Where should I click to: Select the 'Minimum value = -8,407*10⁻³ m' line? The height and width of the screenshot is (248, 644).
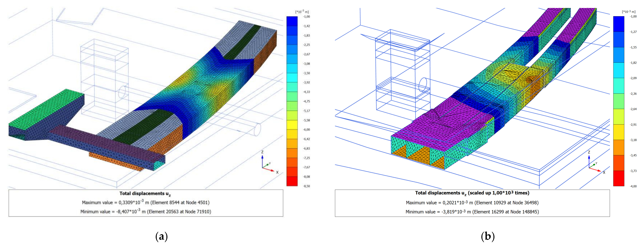click(x=146, y=211)
